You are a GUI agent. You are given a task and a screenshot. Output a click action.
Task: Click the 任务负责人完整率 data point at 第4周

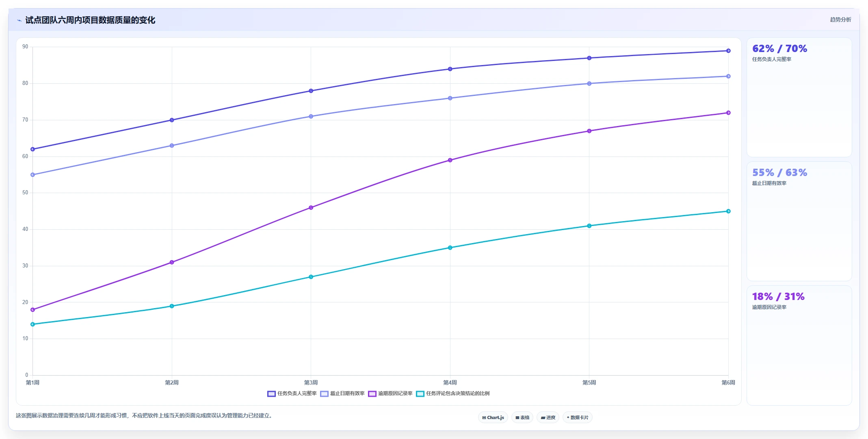[x=450, y=69]
